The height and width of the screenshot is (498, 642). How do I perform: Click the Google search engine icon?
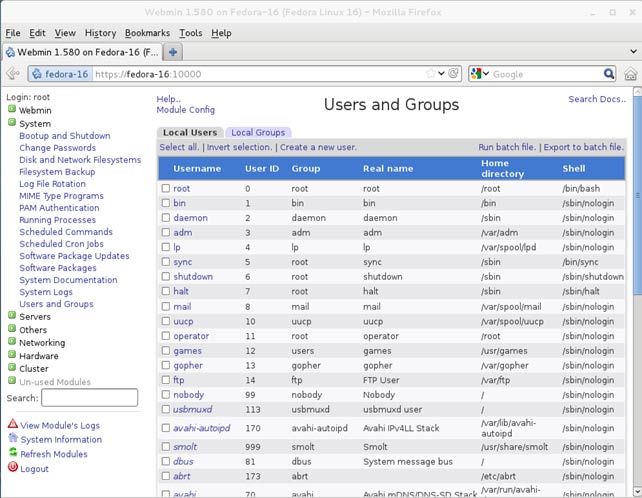pos(476,74)
